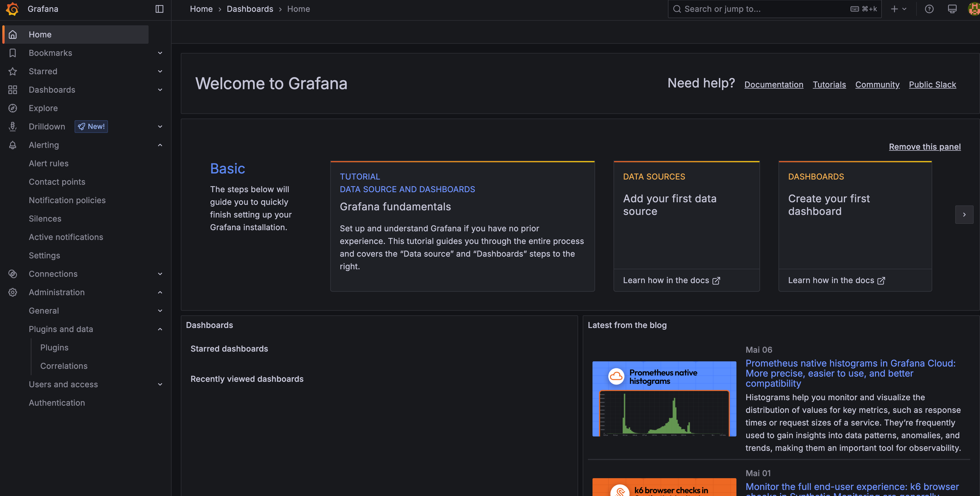Expand the General subsection chevron
Screen dimensions: 980x496
(x=160, y=311)
